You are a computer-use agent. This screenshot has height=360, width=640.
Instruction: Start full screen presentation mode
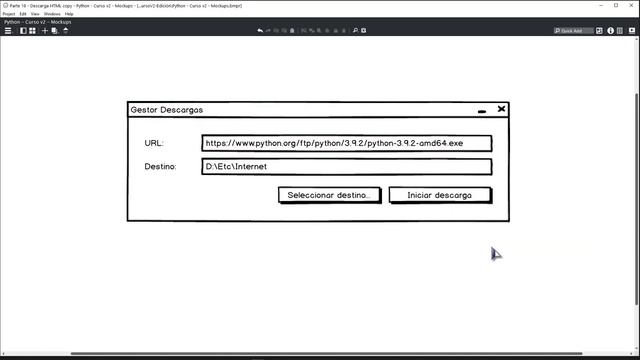point(632,31)
